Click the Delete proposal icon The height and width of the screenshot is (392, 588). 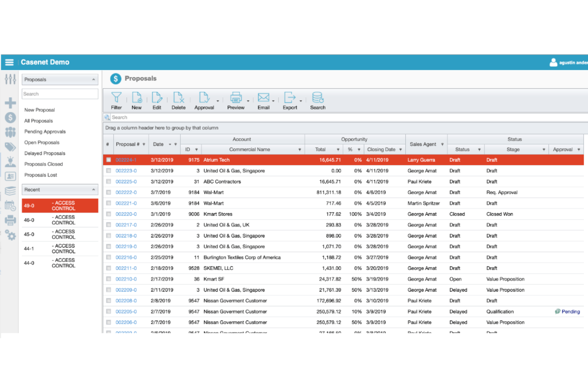point(178,98)
